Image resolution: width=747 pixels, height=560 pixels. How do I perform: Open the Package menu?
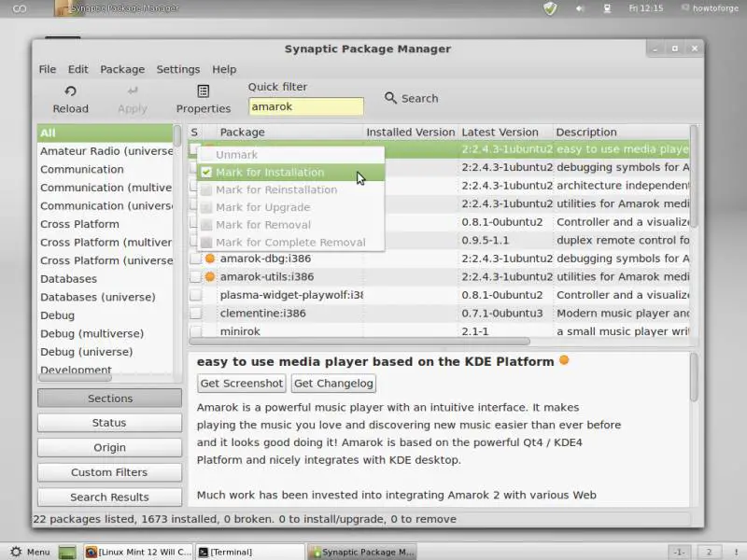tap(122, 69)
